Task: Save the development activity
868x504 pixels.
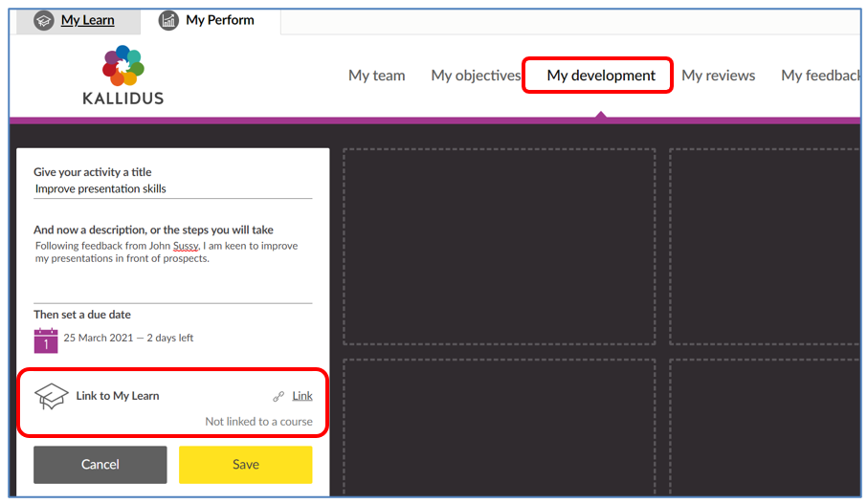Action: [x=245, y=465]
